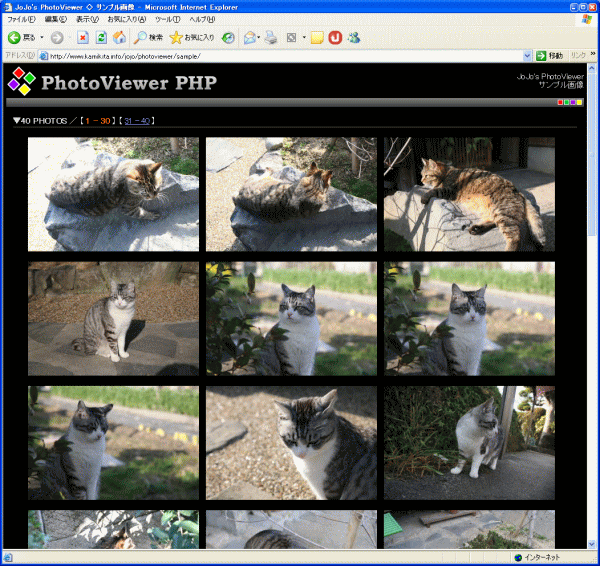Click the yellow color square in header bar
Screen dimensions: 600x566
[579, 102]
